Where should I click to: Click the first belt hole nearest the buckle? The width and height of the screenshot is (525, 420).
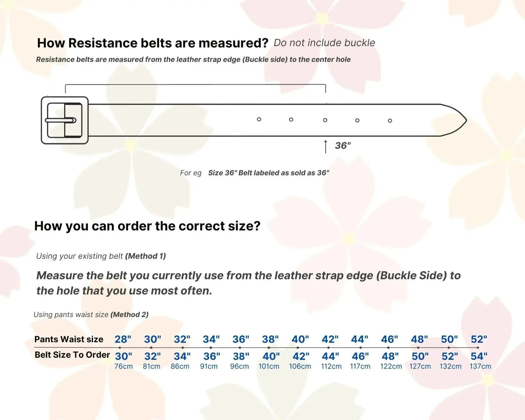(x=259, y=119)
